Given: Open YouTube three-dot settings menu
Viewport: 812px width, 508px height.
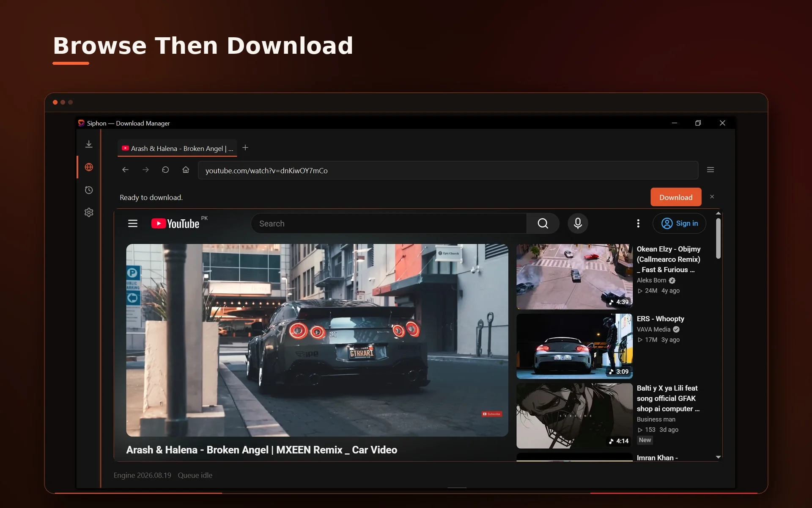Looking at the screenshot, I should pyautogui.click(x=638, y=224).
